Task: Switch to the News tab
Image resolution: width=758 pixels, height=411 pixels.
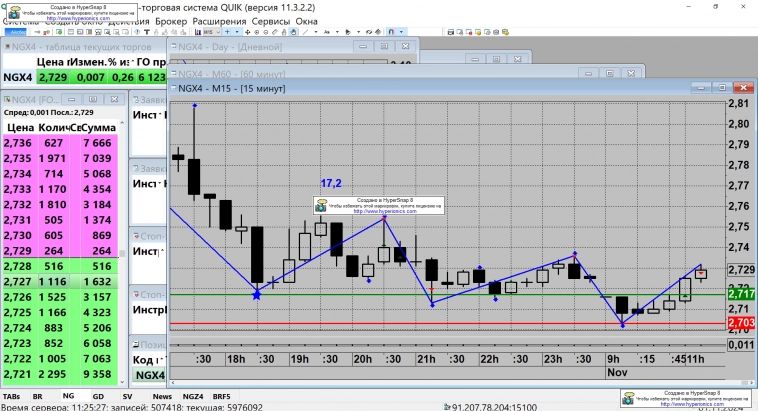Action: click(162, 397)
